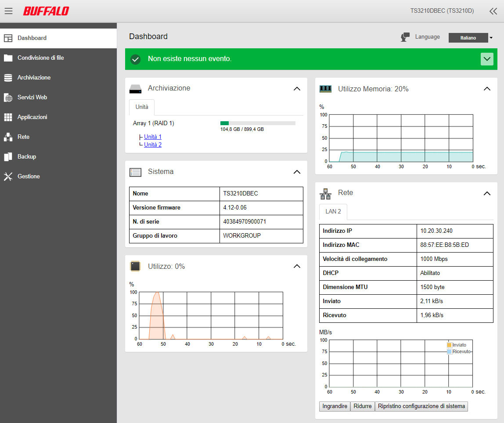The width and height of the screenshot is (504, 423).
Task: Expand the green event notification banner
Action: tap(487, 59)
